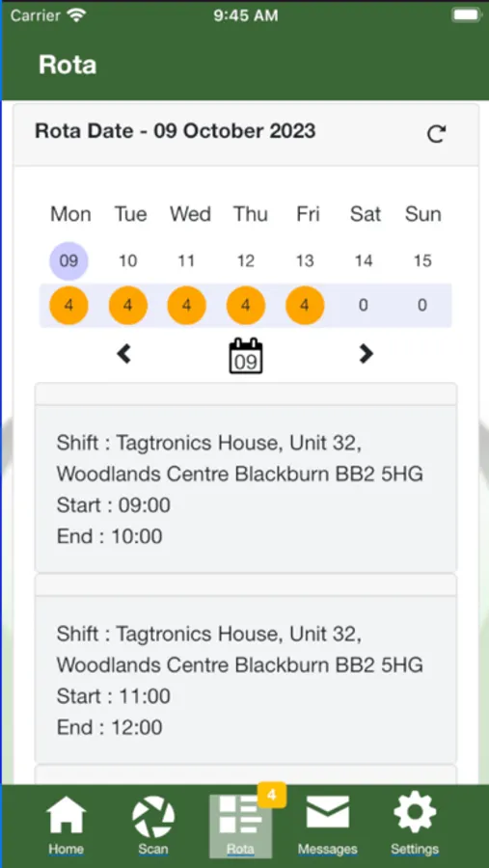Tap Saturday's zero shift count
This screenshot has height=868, width=489.
[364, 305]
